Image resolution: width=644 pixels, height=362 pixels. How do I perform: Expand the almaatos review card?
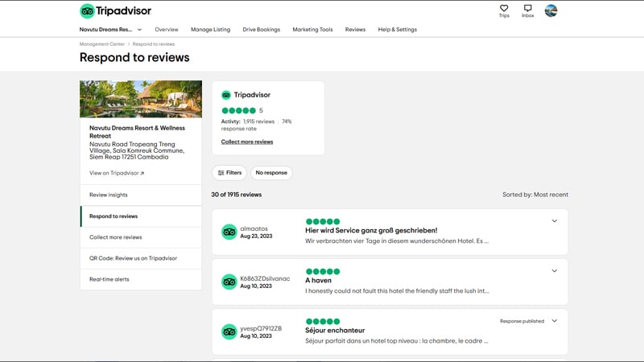(554, 221)
